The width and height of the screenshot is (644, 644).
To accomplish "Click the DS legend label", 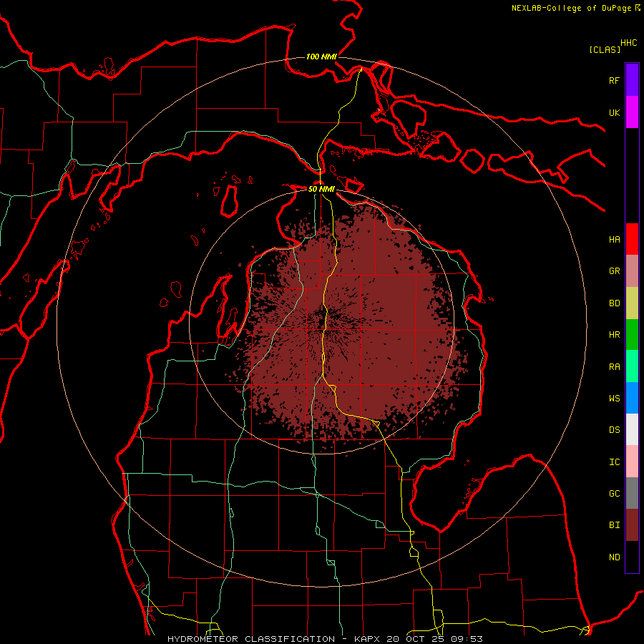I will (614, 430).
